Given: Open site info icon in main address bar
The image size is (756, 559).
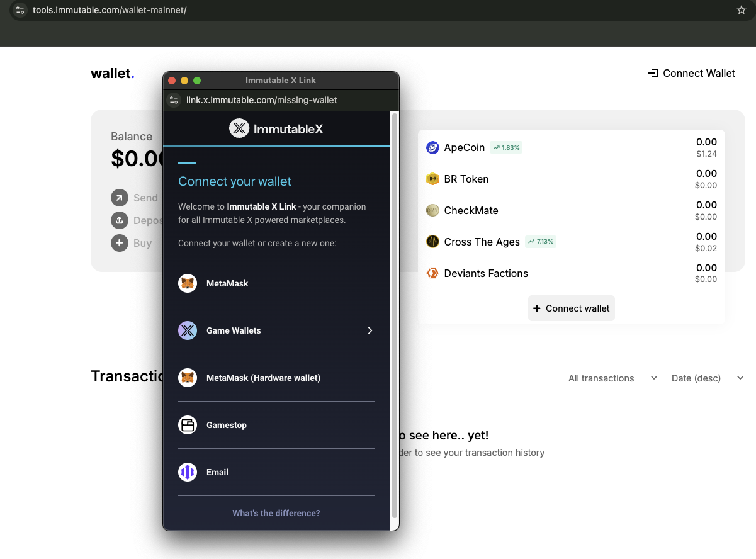Looking at the screenshot, I should (20, 10).
